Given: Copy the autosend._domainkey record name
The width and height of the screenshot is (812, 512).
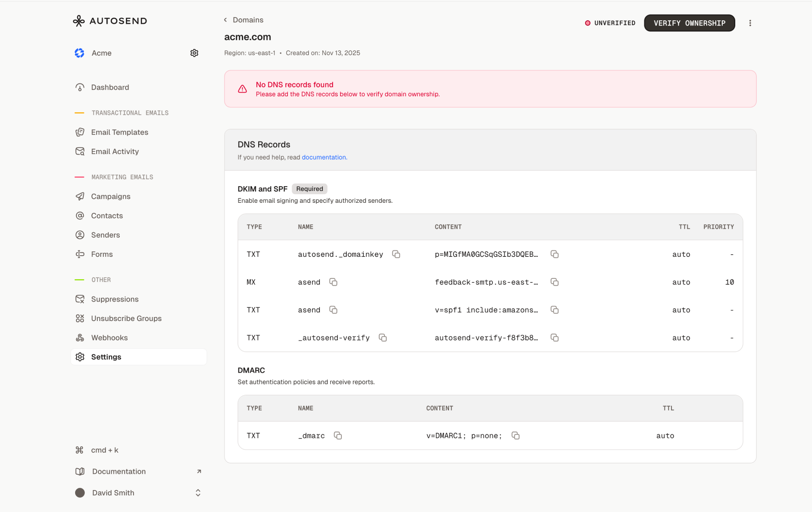Looking at the screenshot, I should pyautogui.click(x=396, y=254).
